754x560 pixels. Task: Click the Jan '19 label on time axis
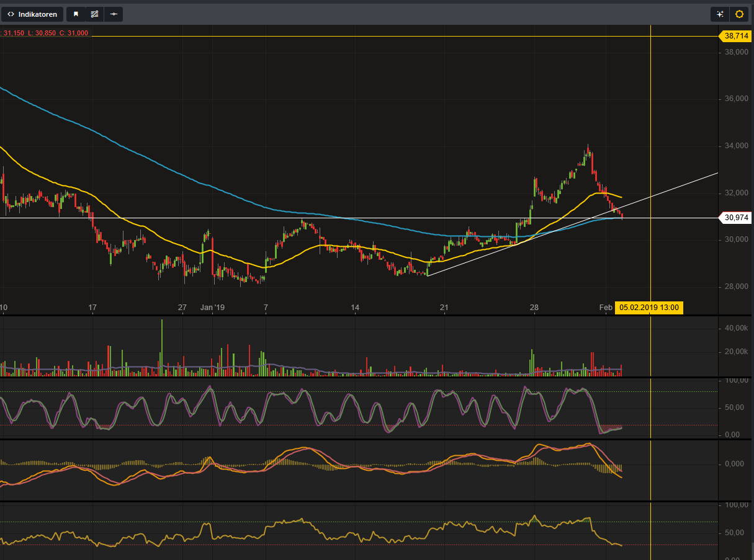[x=213, y=307]
